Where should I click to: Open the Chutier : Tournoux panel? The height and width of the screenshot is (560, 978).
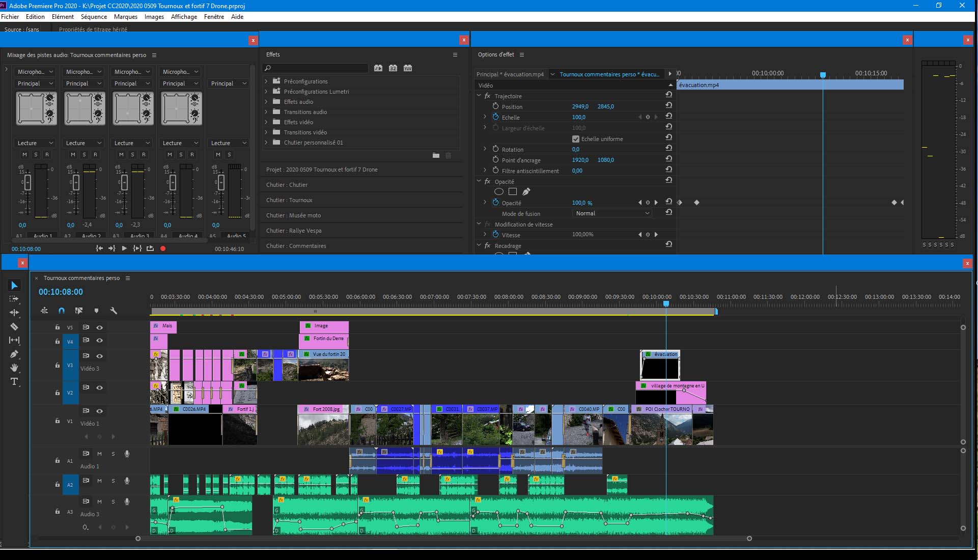(x=289, y=200)
